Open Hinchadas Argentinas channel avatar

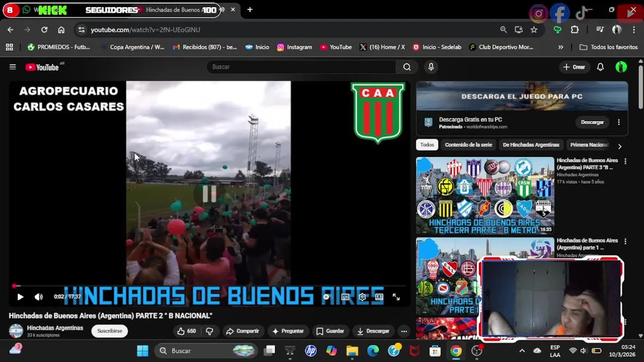pos(16,331)
